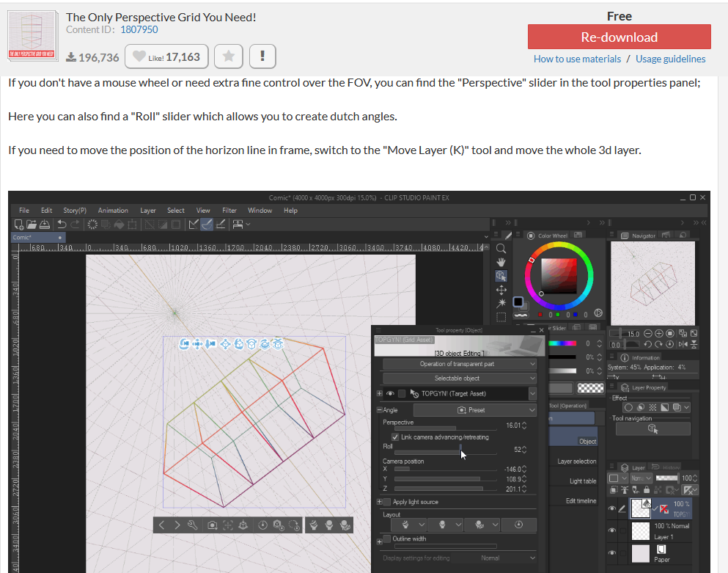The height and width of the screenshot is (573, 728).
Task: Click the camera preset icon on launcher
Action: click(x=212, y=525)
